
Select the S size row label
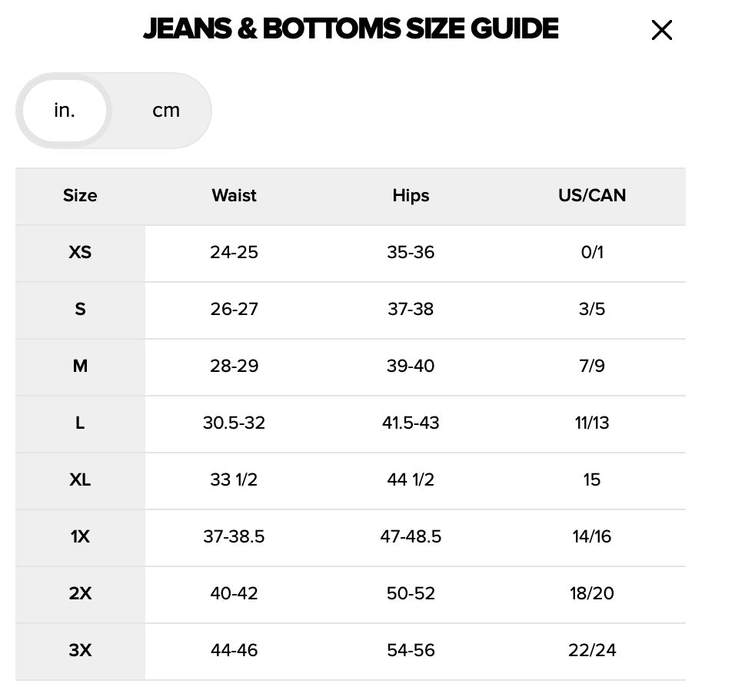[80, 310]
